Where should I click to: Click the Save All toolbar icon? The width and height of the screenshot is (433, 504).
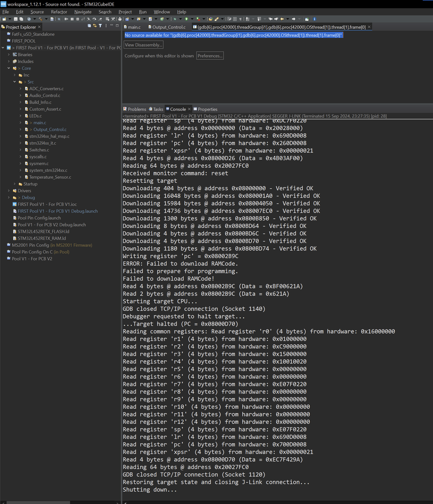click(x=21, y=19)
